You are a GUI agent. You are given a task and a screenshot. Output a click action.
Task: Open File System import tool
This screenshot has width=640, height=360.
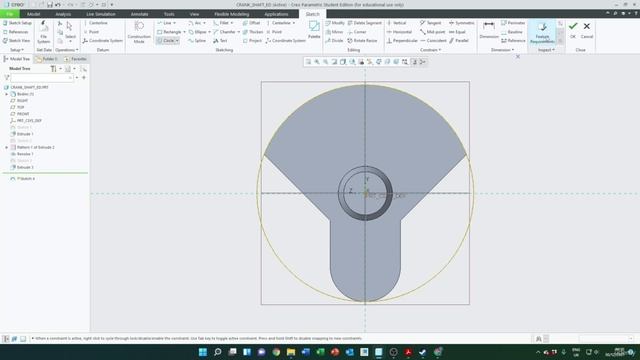point(43,33)
